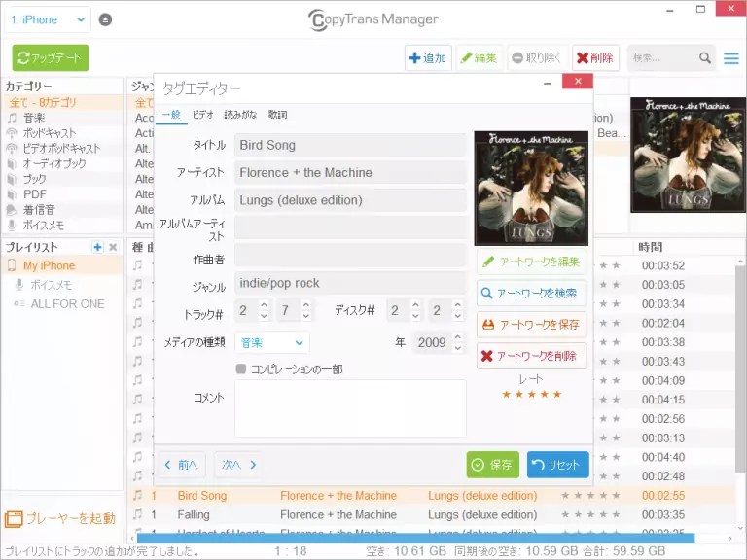Click the green 保存 save button
Screen dimensions: 747x560
pyautogui.click(x=492, y=465)
